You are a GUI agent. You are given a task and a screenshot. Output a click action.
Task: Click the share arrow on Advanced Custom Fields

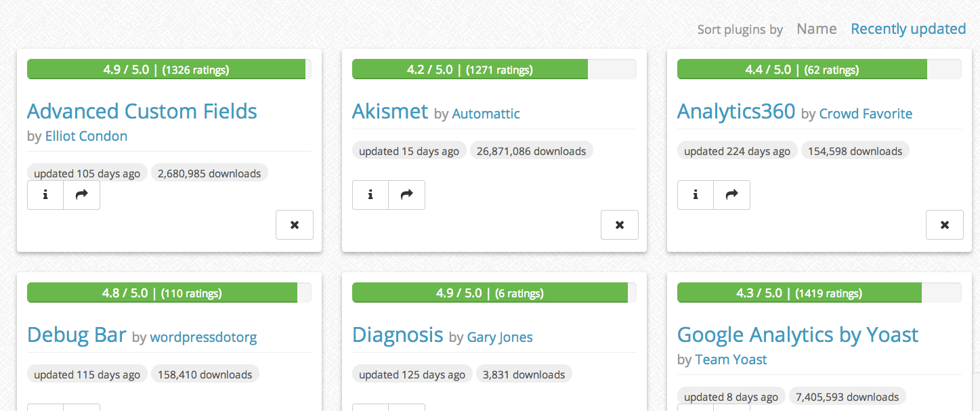tap(81, 194)
